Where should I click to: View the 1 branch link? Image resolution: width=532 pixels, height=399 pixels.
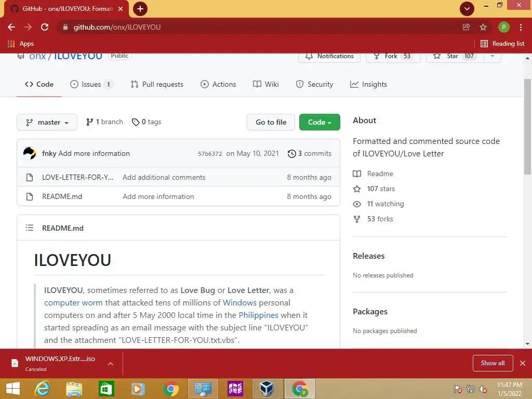[x=104, y=122]
